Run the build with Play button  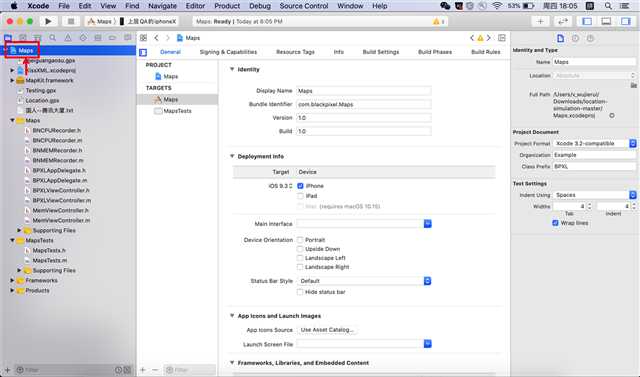click(x=48, y=21)
